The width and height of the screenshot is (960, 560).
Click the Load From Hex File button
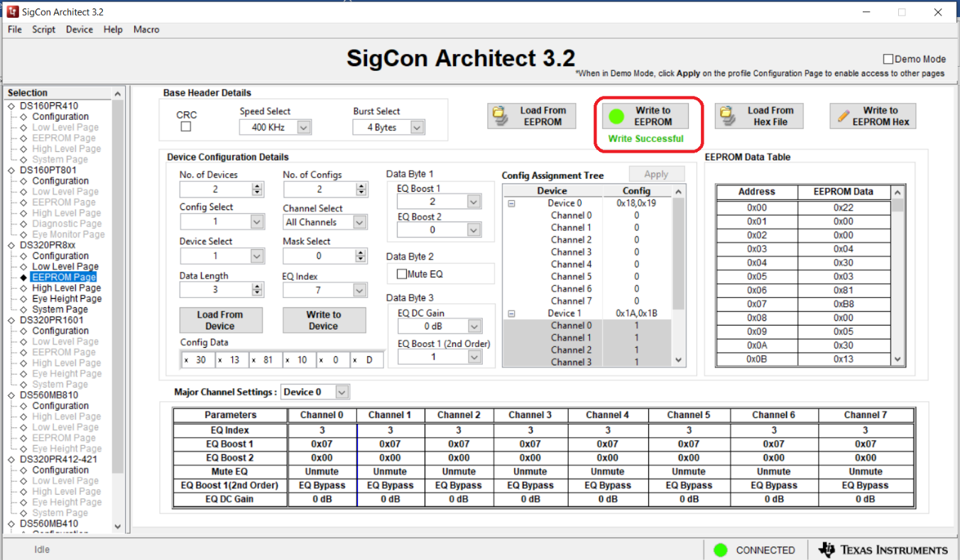tap(758, 116)
